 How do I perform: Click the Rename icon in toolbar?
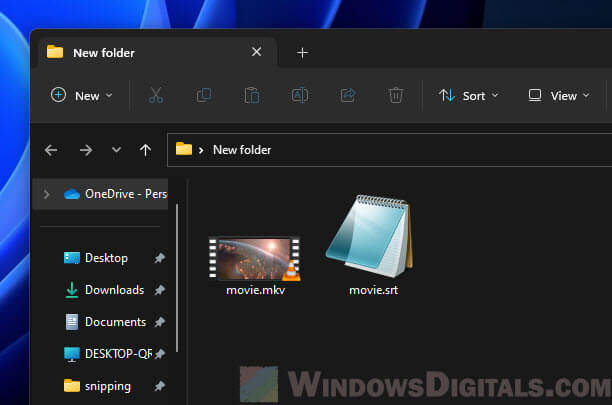300,95
